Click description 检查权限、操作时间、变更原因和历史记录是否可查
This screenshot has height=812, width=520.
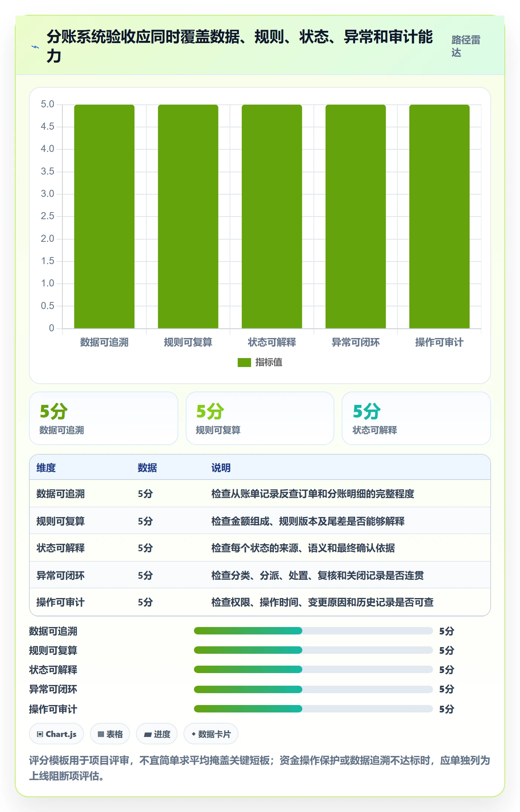[322, 602]
